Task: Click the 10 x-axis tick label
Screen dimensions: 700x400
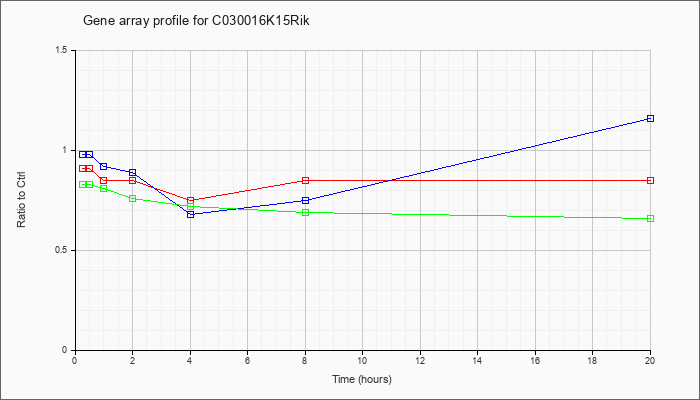Action: pos(362,360)
